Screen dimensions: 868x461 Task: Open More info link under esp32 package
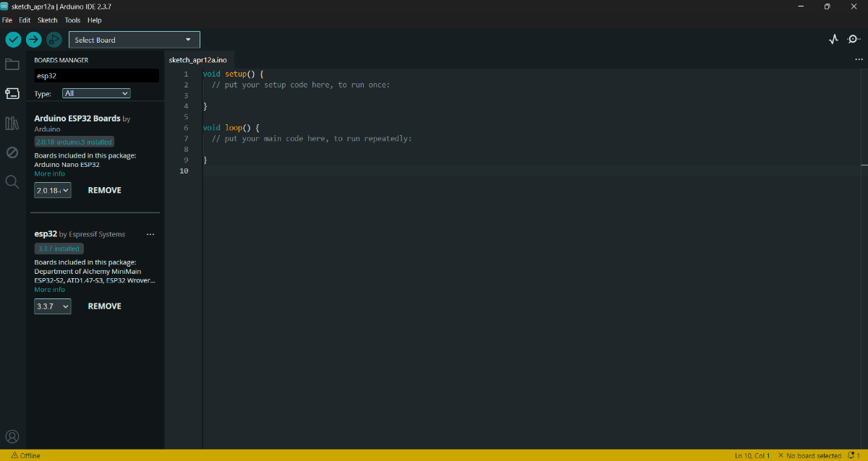[x=49, y=290]
